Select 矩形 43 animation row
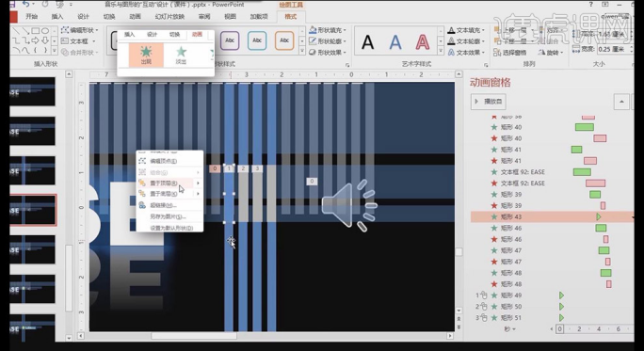This screenshot has width=644, height=351. click(552, 216)
